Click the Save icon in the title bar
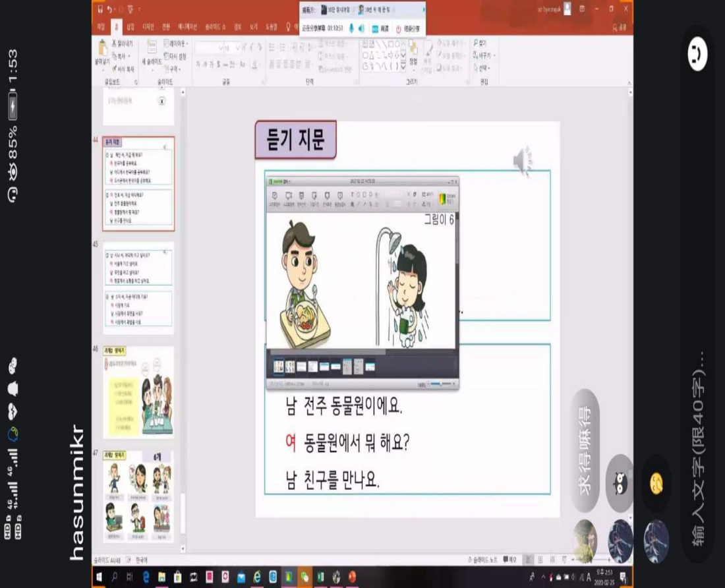Viewport: 725px width, 588px height. 99,9
